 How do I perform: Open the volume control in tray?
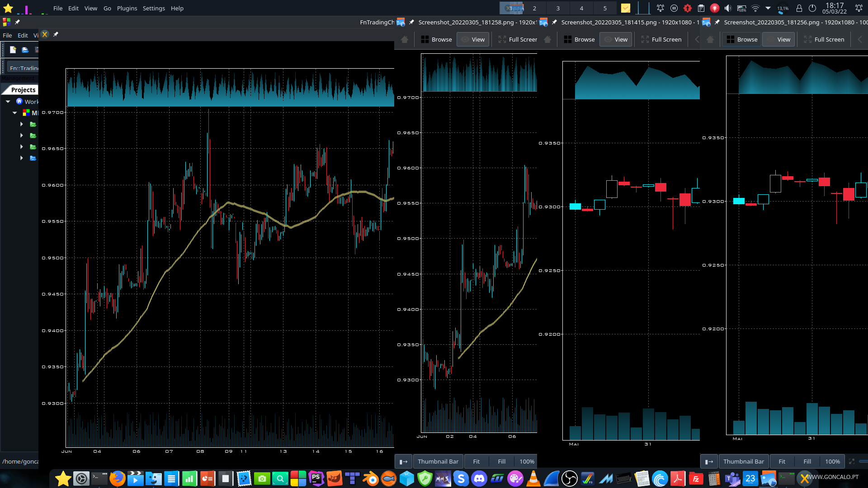coord(728,8)
